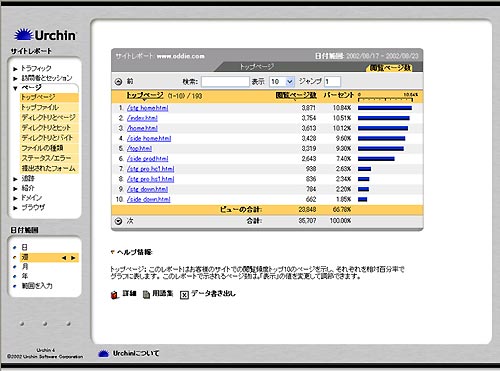Select the 年 year range option
Screen dimensions: 500x371
tap(25, 276)
